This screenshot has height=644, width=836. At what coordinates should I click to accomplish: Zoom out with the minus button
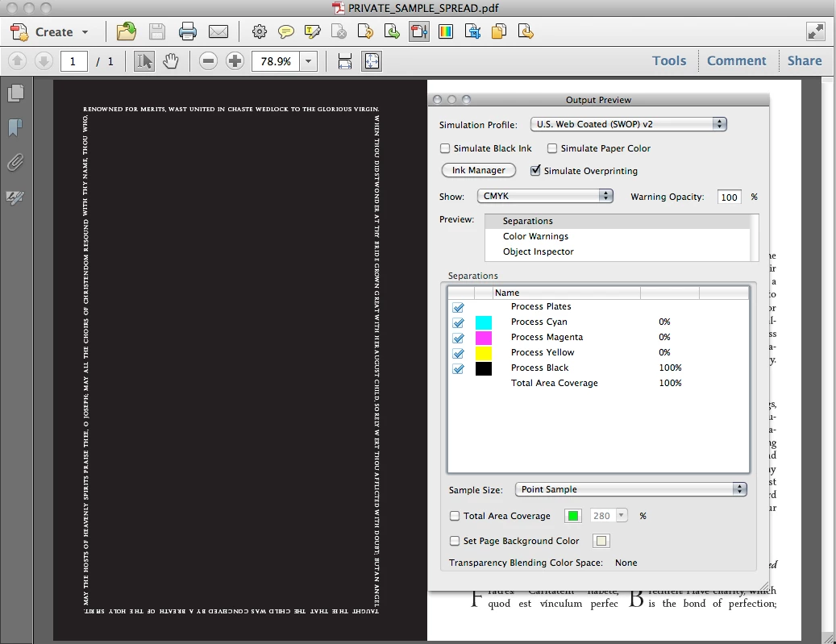click(x=209, y=60)
